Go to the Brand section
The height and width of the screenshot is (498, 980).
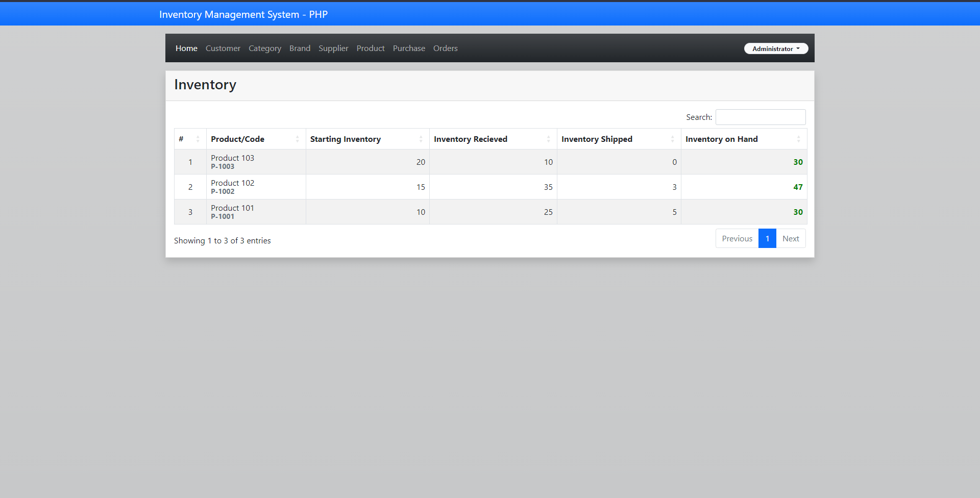pyautogui.click(x=300, y=48)
